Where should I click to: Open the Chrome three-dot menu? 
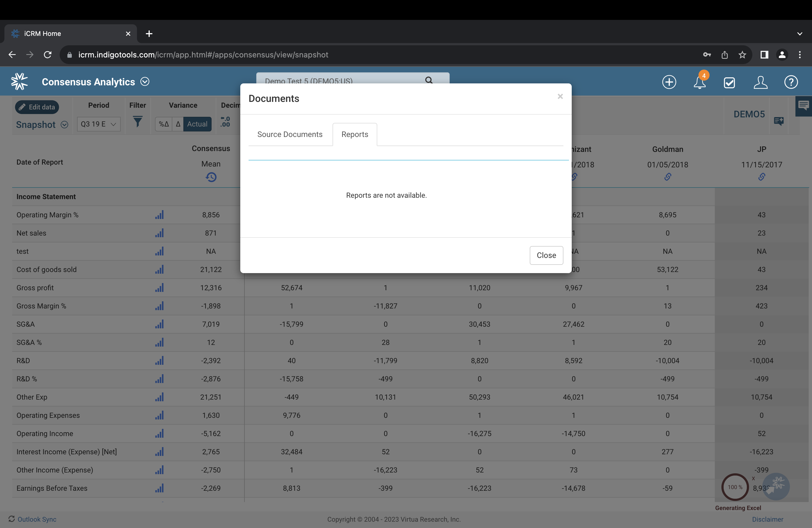[x=799, y=55]
